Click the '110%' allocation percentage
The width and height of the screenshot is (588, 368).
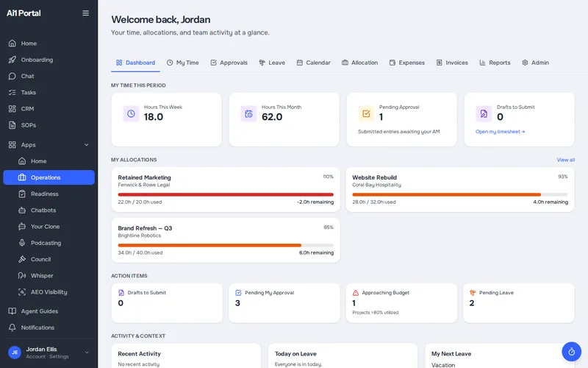(x=328, y=177)
